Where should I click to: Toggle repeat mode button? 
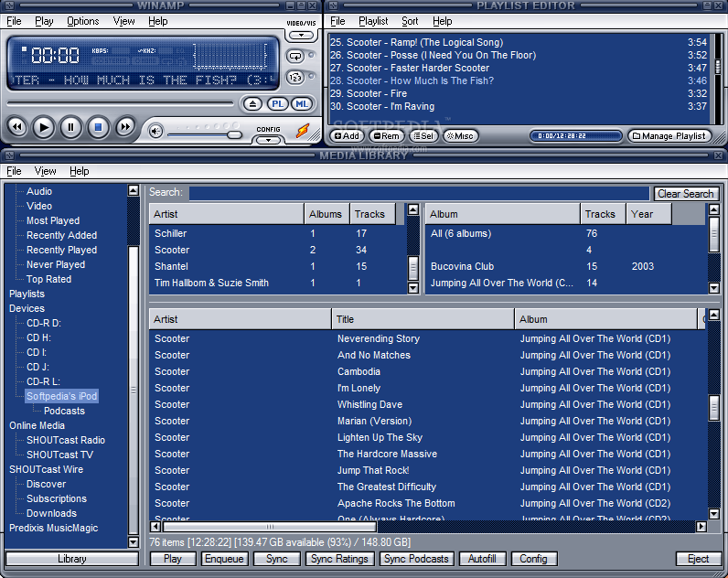click(295, 57)
